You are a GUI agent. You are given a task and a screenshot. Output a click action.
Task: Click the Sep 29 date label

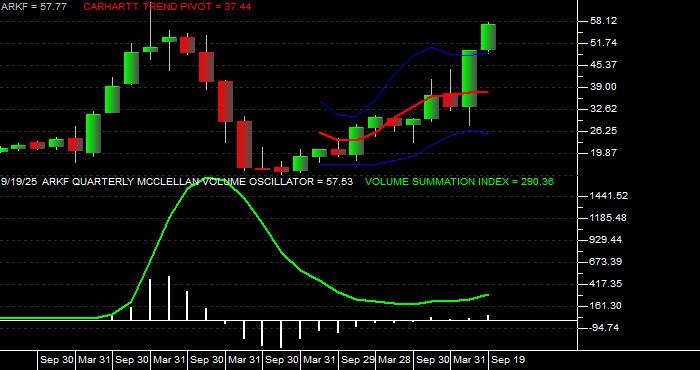(358, 360)
